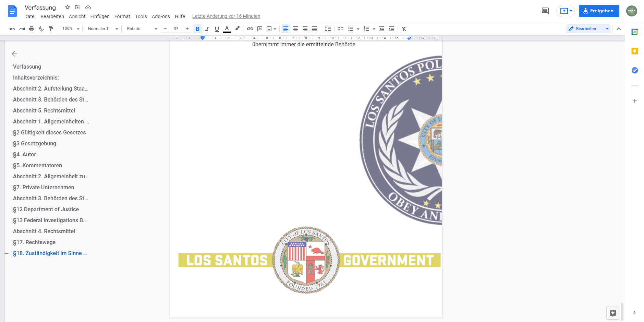Screen dimensions: 644x322
Task: Expand the Bearbeiten editing mode dropdown
Action: (607, 29)
